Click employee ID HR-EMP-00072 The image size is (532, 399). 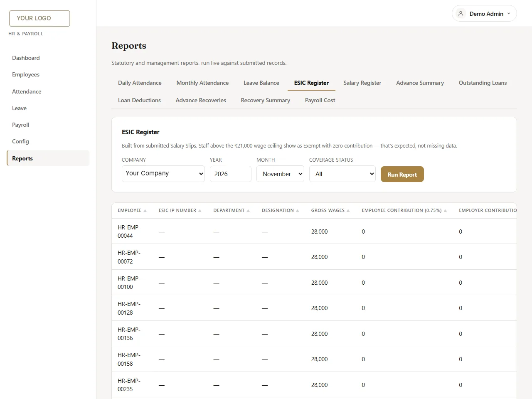tap(129, 257)
